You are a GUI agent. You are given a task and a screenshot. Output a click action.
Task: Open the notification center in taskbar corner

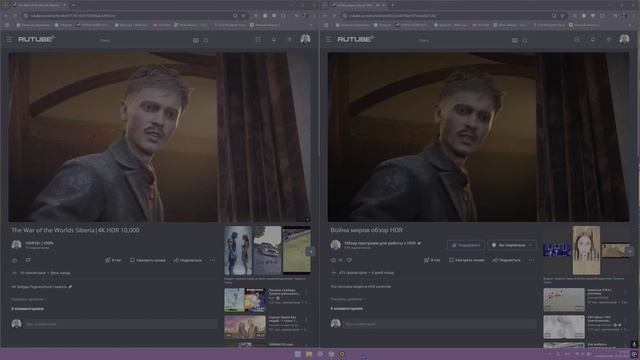(x=634, y=354)
